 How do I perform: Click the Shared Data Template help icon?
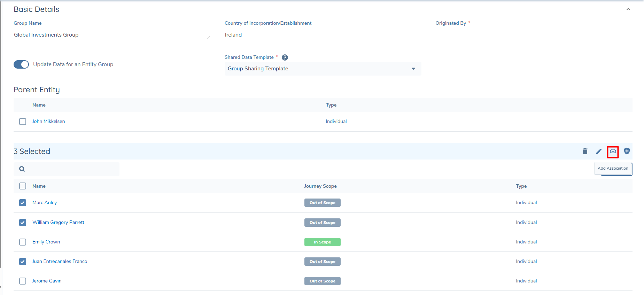click(x=285, y=57)
